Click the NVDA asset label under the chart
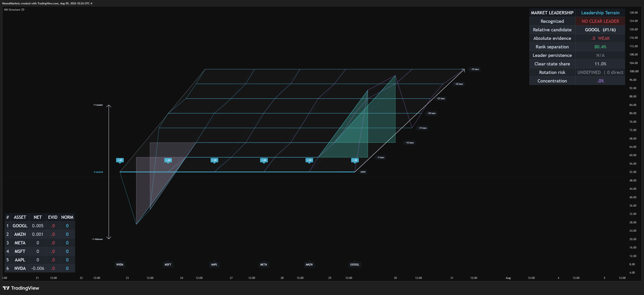Screen dimensions: 644x295 (120, 264)
